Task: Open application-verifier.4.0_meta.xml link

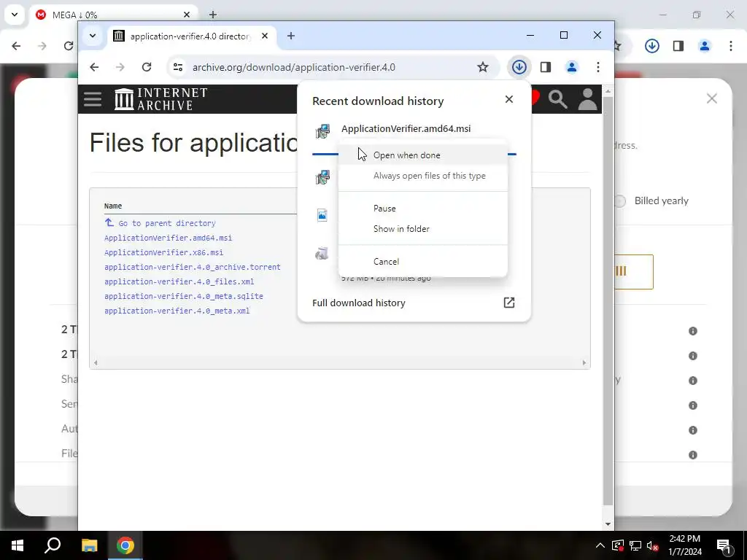Action: (177, 311)
